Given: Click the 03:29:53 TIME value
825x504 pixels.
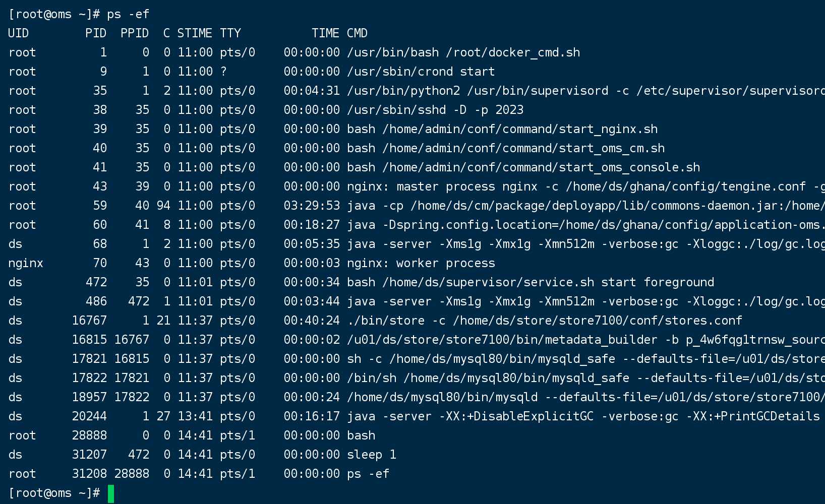Looking at the screenshot, I should (312, 206).
